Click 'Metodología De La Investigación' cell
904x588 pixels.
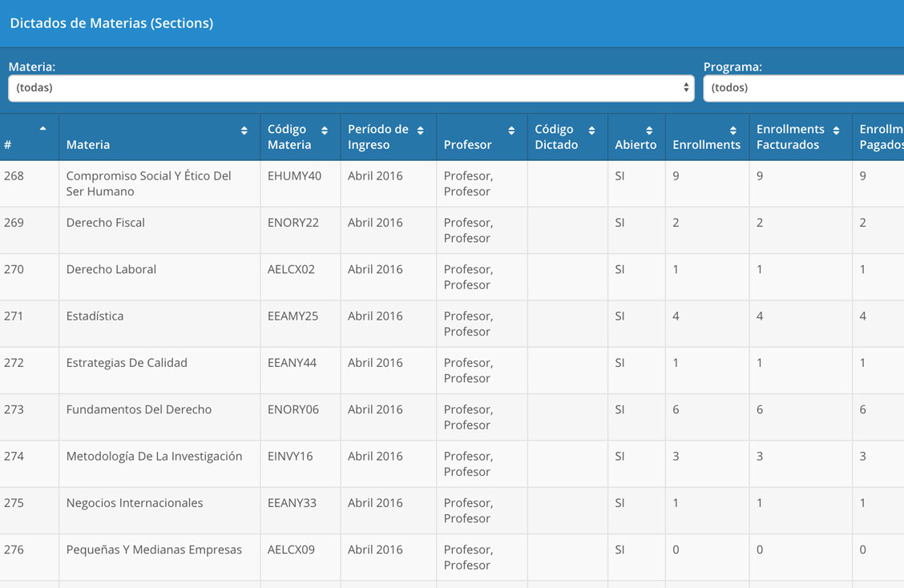pos(154,456)
